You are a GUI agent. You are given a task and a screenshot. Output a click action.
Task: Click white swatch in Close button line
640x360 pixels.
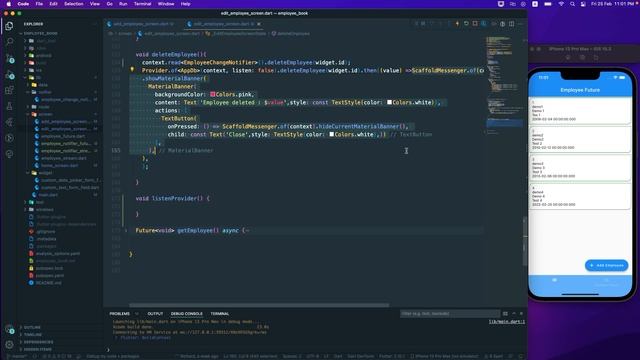tap(331, 134)
